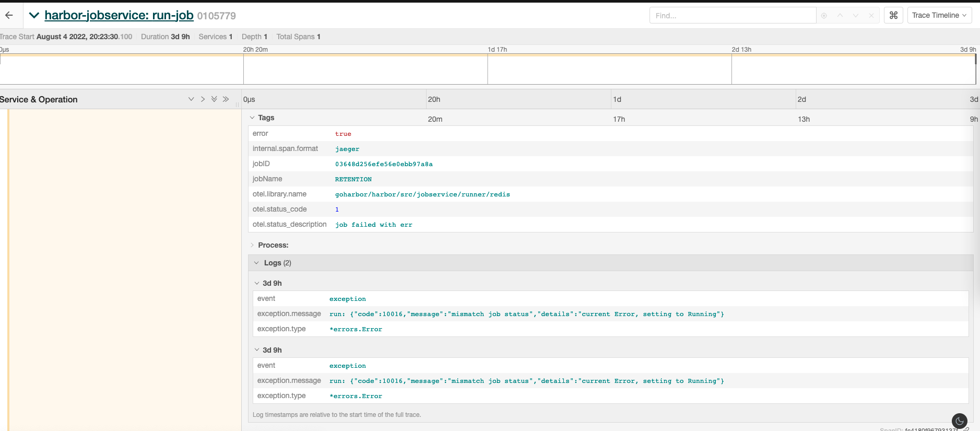Click *errors.Error type in second log
The height and width of the screenshot is (431, 980).
point(356,397)
